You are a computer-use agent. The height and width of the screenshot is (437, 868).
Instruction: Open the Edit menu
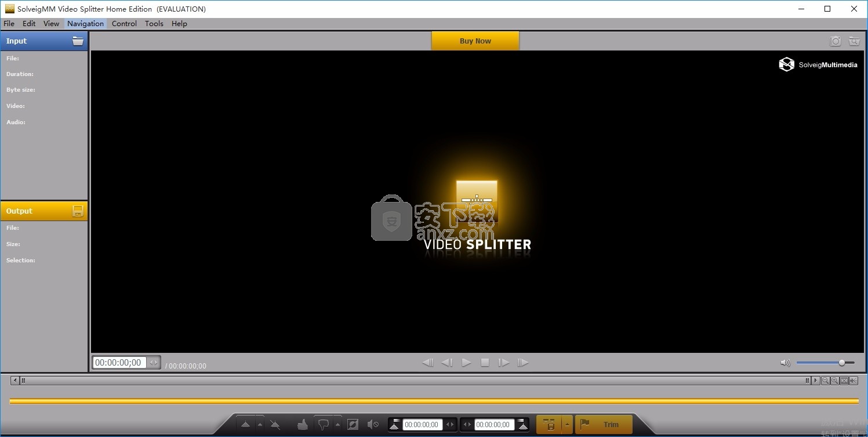pyautogui.click(x=29, y=24)
